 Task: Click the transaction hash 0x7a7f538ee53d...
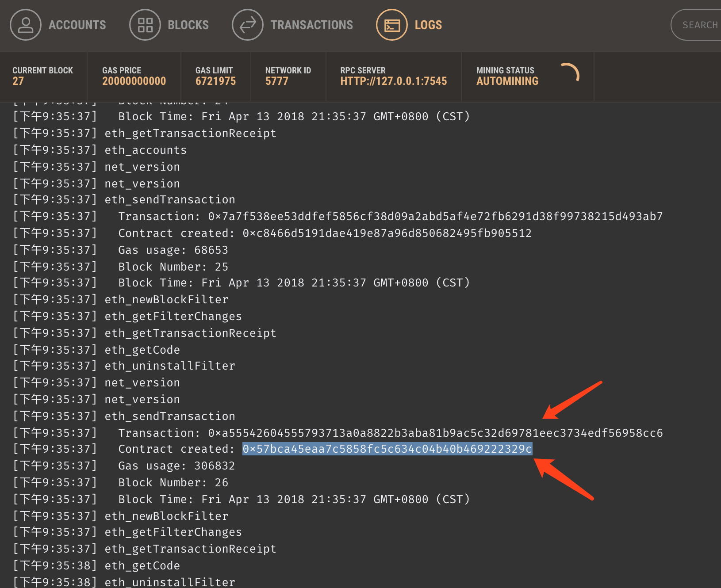tap(436, 217)
